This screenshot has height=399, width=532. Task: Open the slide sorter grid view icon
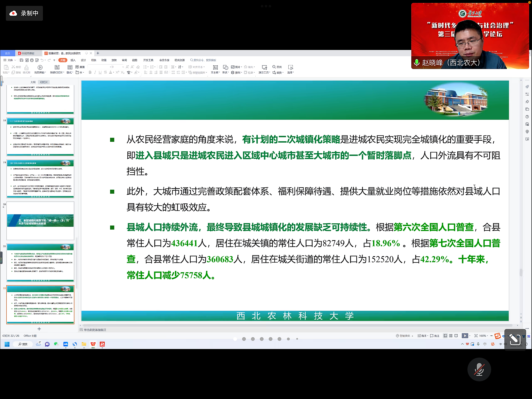pos(451,336)
